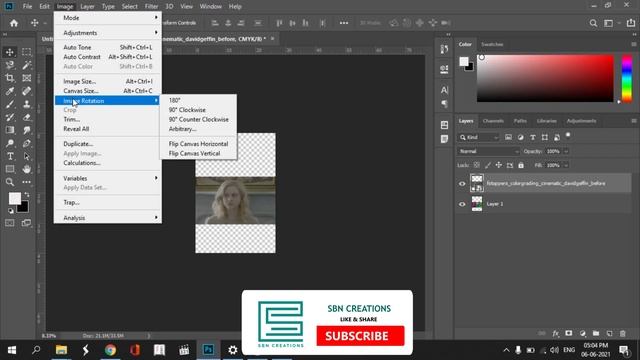
Task: Switch to the Channels tab
Action: 493,121
